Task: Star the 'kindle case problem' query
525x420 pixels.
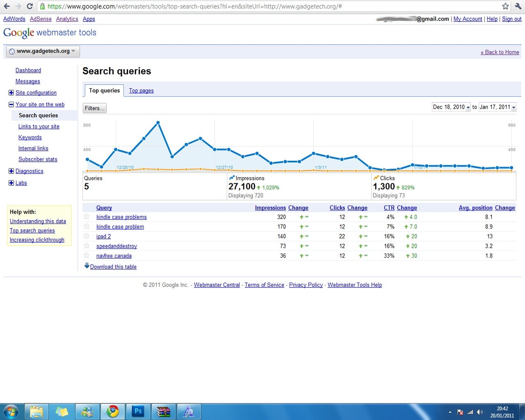Action: [x=87, y=226]
